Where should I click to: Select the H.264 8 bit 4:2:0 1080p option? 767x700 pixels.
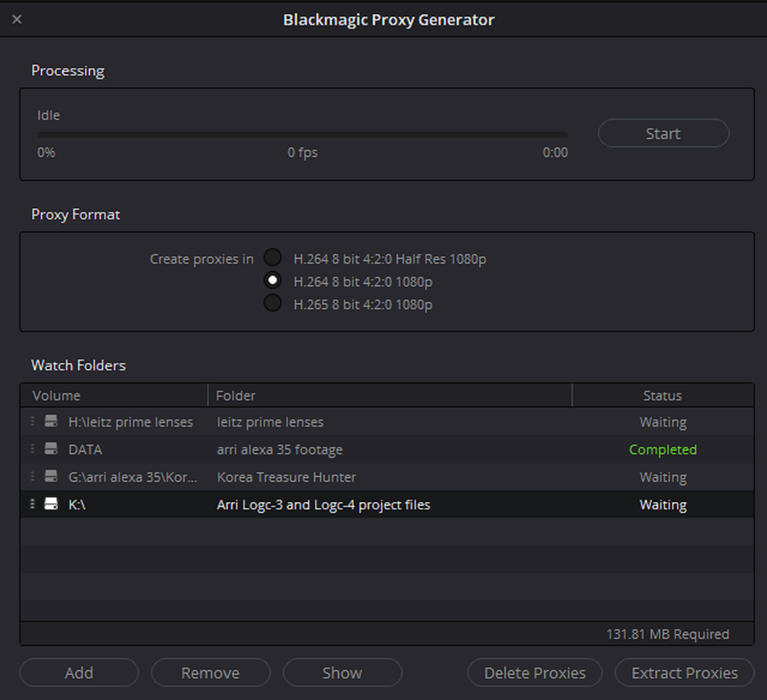click(274, 281)
